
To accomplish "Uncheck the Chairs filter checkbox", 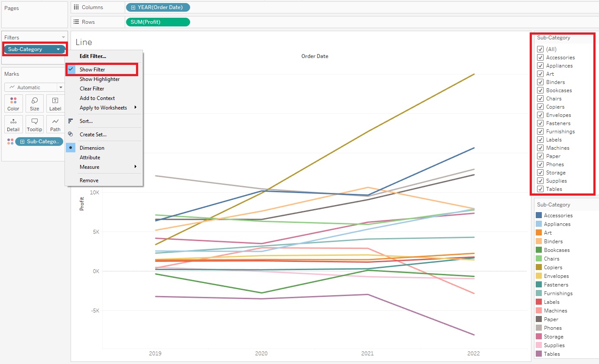I will [540, 99].
